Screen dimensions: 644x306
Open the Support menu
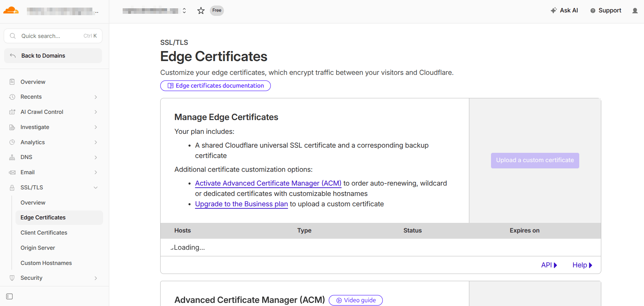tap(606, 10)
